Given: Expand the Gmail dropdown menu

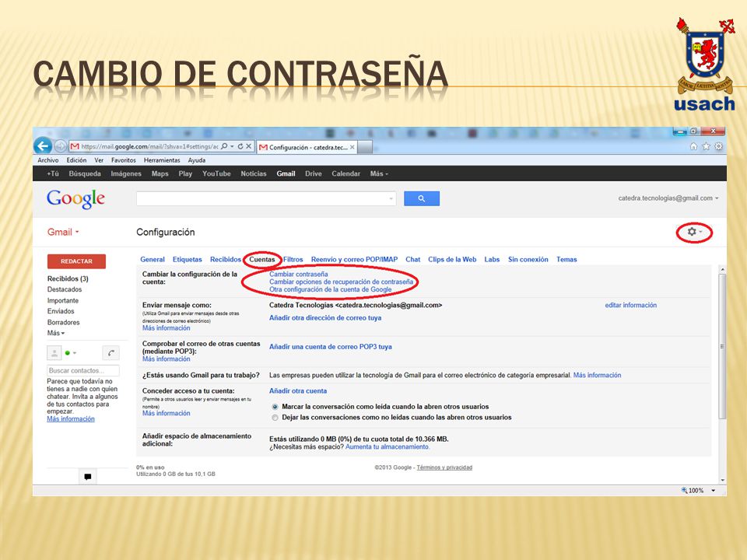Looking at the screenshot, I should [x=63, y=232].
